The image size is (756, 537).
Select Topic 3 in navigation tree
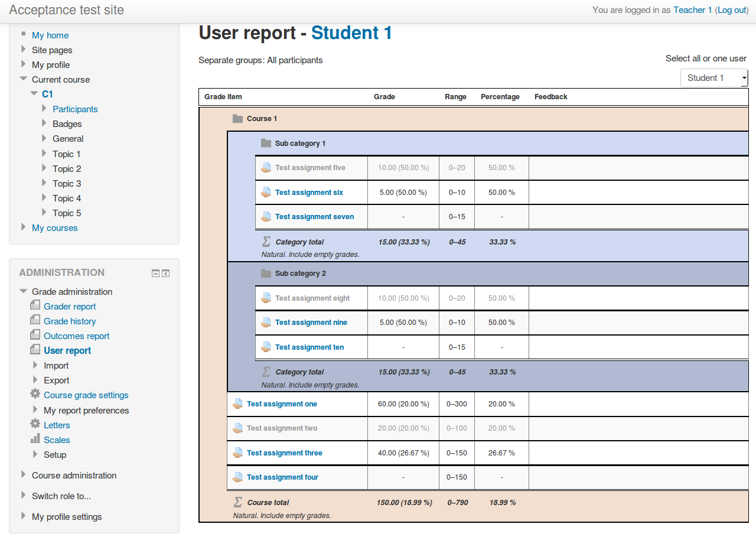[67, 184]
